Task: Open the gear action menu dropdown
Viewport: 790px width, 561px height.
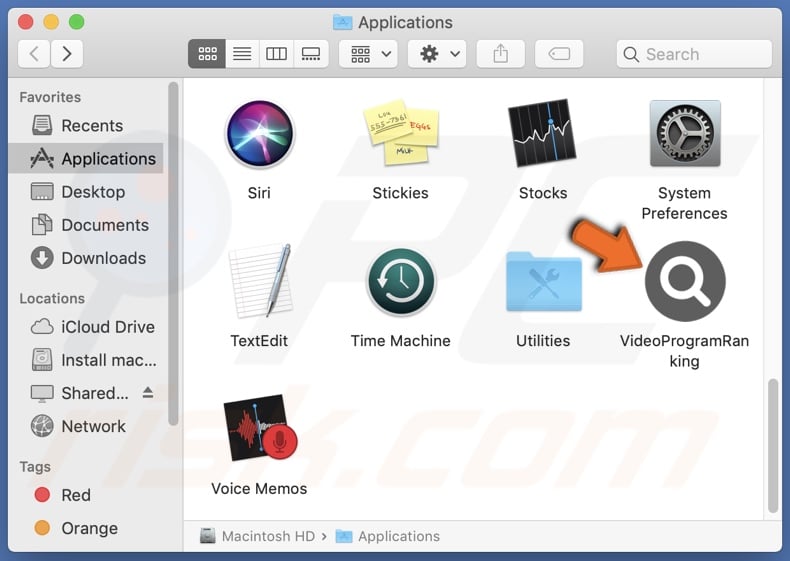Action: pos(437,54)
